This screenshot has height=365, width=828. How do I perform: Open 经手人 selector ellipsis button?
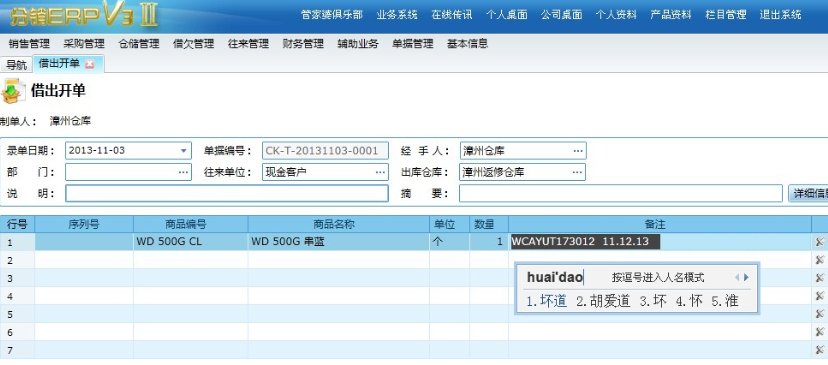click(578, 151)
